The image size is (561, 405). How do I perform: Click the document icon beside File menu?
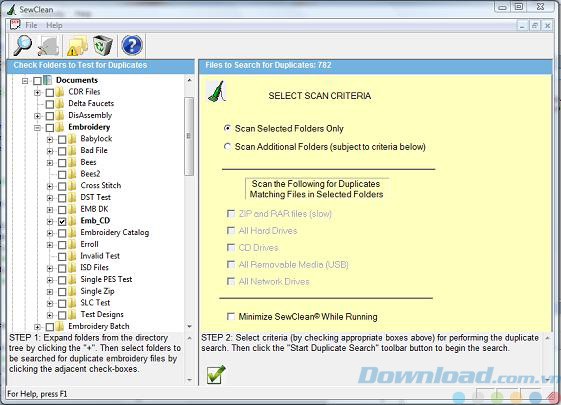[15, 25]
